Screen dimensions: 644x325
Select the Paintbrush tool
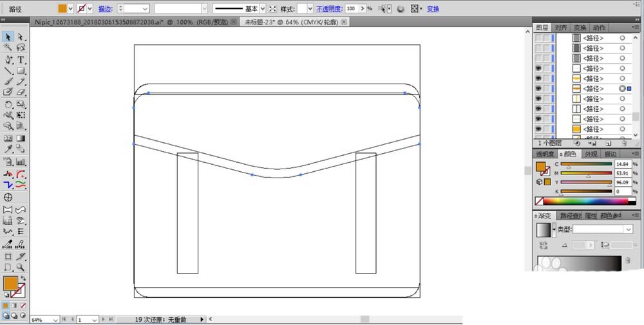[x=8, y=82]
